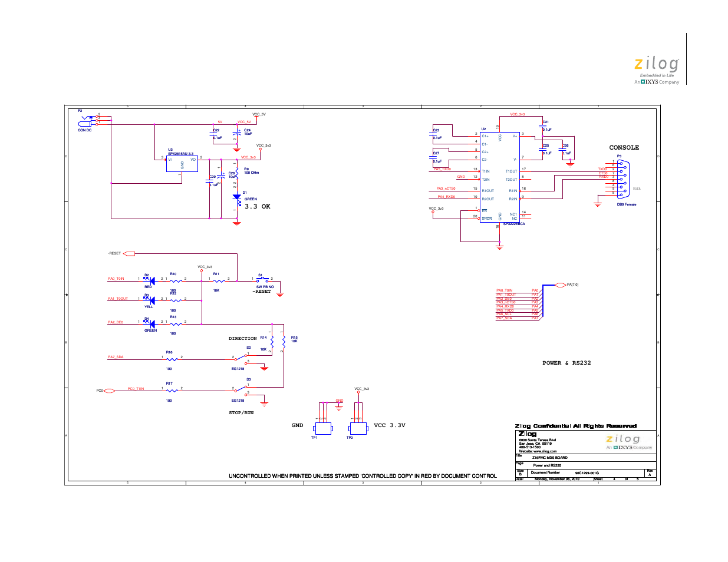Click the PA2_DE0 net label near D4
This screenshot has width=728, height=562.
click(116, 322)
